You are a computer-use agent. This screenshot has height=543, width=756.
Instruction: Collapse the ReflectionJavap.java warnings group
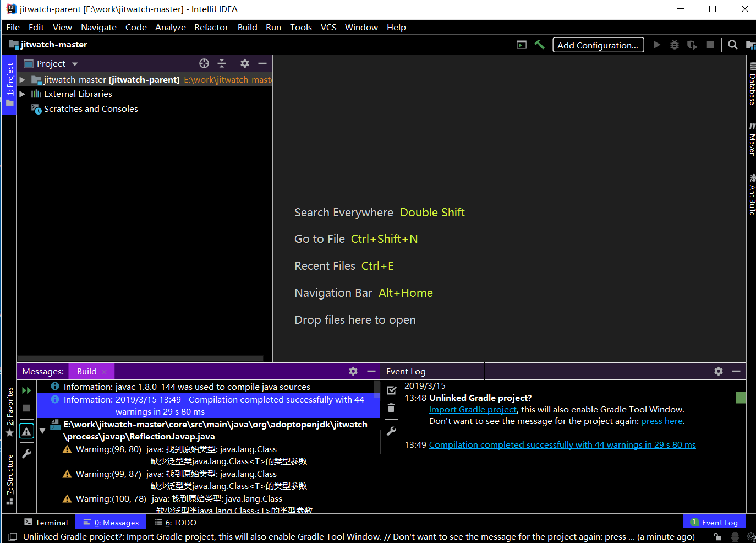42,431
